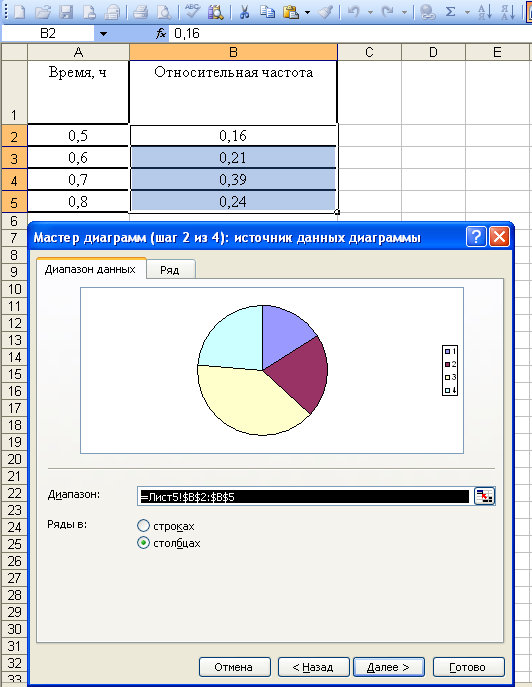The width and height of the screenshot is (532, 687).
Task: Click the 'Далее >' button
Action: 389,667
